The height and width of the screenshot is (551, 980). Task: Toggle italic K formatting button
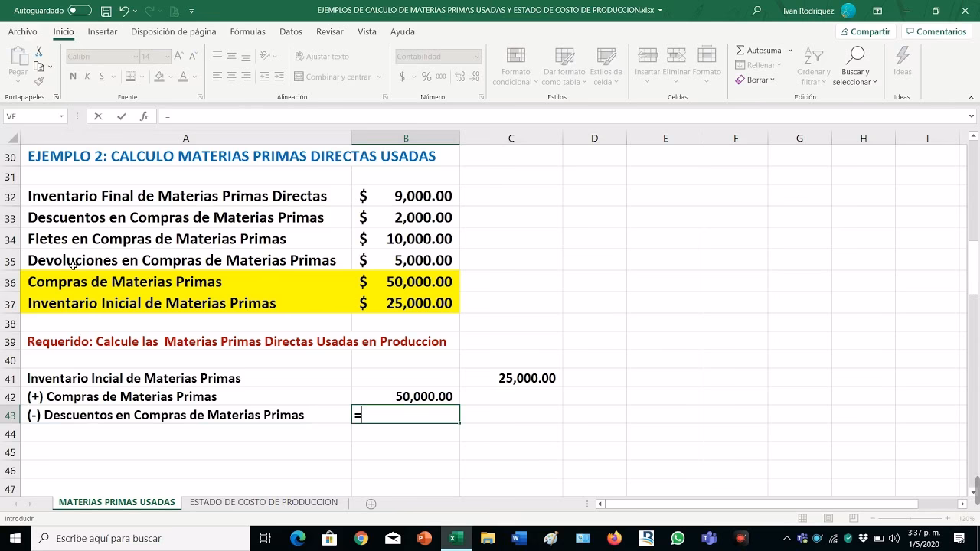[x=87, y=77]
